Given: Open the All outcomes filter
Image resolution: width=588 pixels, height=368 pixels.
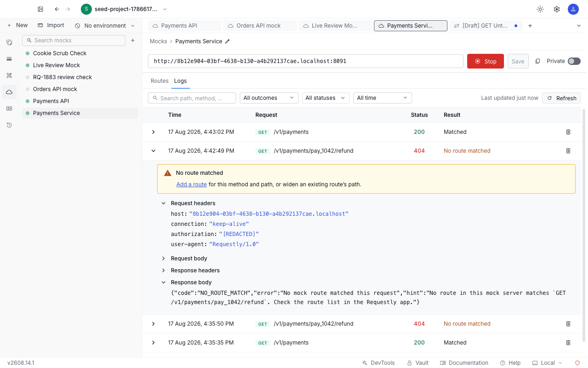Looking at the screenshot, I should point(269,98).
